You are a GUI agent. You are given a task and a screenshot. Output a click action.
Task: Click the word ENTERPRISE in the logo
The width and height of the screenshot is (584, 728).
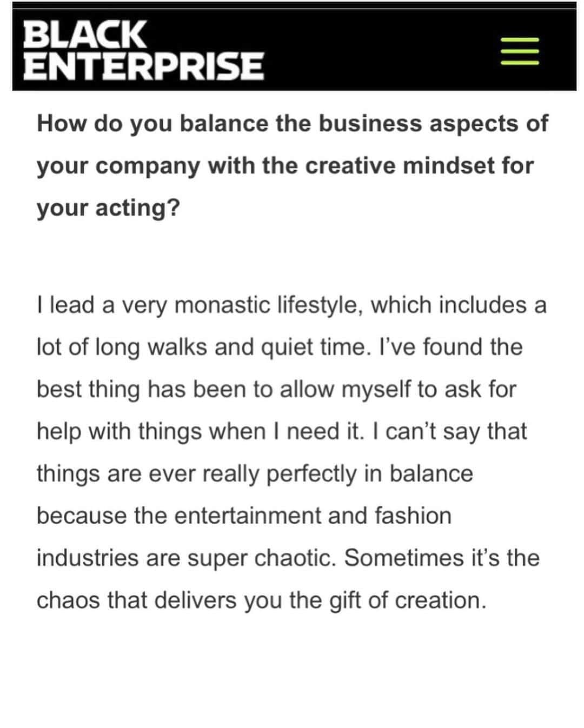143,65
